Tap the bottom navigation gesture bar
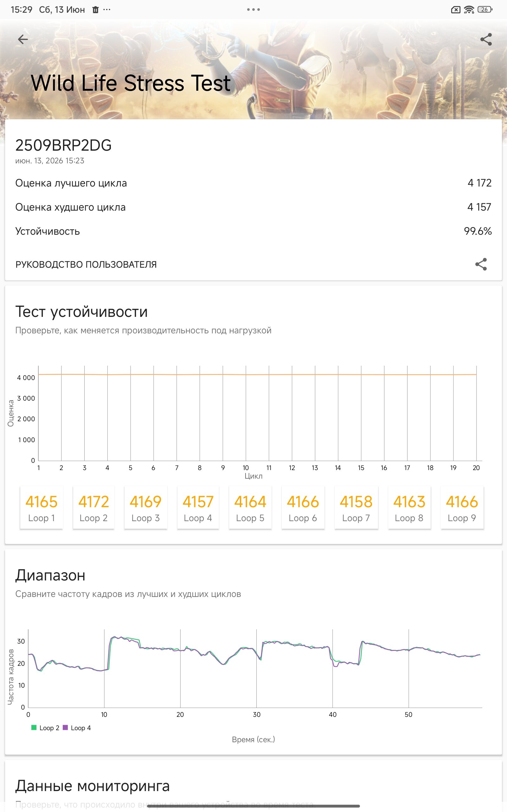This screenshot has width=507, height=812. tap(253, 806)
